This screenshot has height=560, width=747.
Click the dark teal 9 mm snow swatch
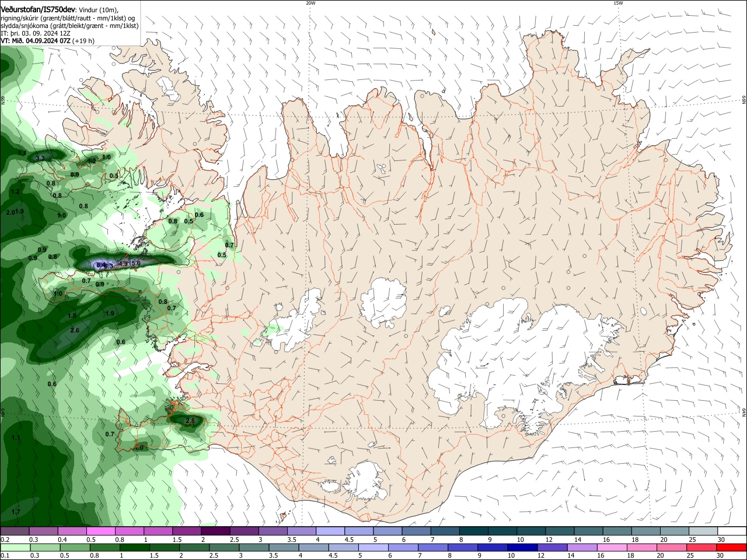tap(502, 531)
